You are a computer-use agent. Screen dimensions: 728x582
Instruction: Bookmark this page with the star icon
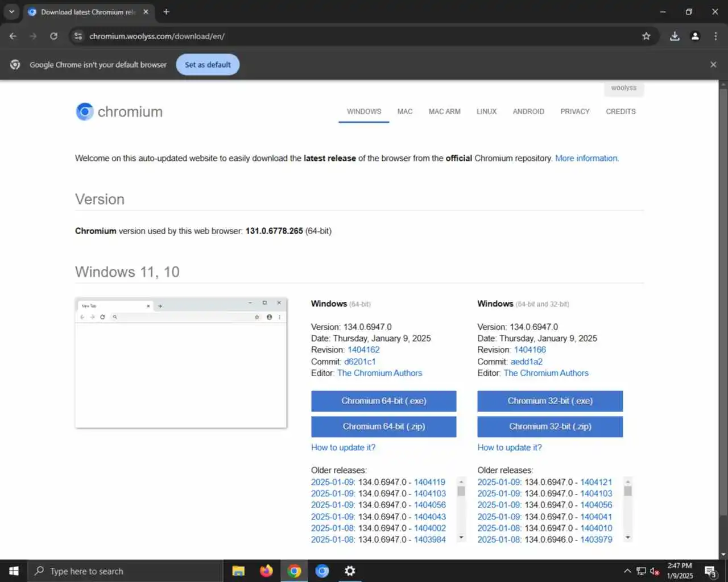point(646,36)
